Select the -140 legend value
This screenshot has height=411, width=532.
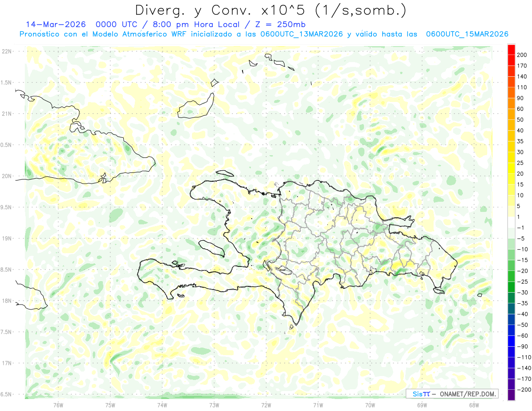coord(524,368)
